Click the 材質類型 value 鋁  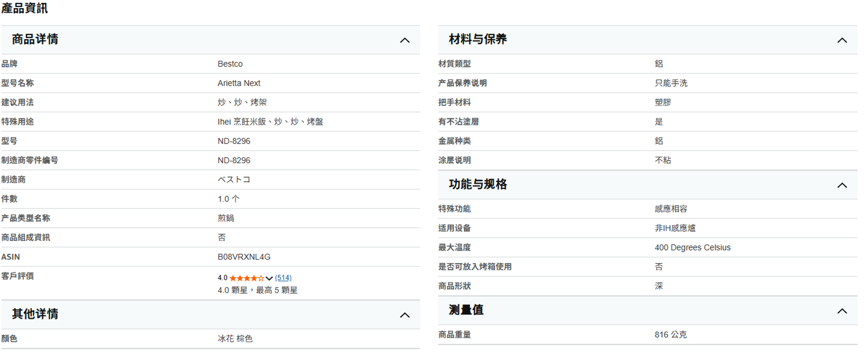(659, 64)
